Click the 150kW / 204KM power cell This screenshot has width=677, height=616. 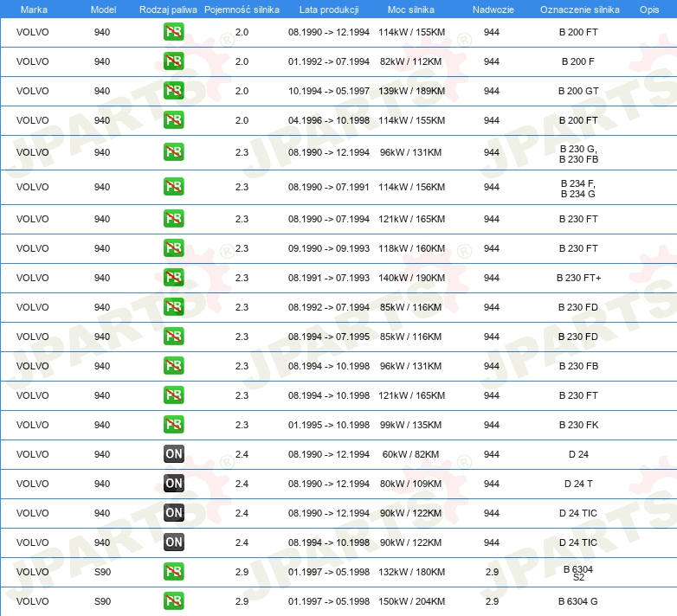(411, 601)
